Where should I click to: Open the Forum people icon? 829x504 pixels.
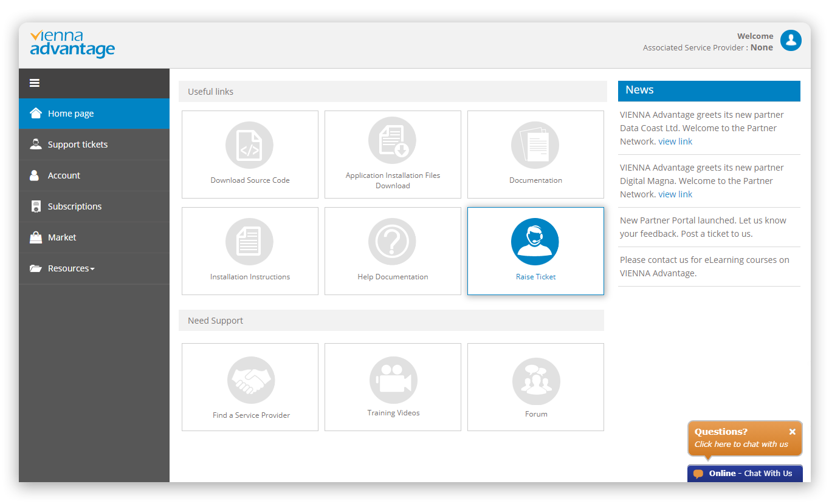pyautogui.click(x=536, y=381)
